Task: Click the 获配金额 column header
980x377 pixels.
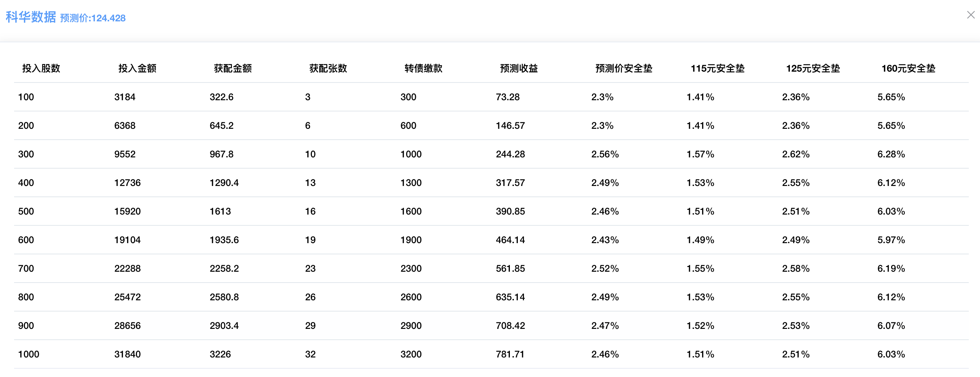Action: click(232, 68)
